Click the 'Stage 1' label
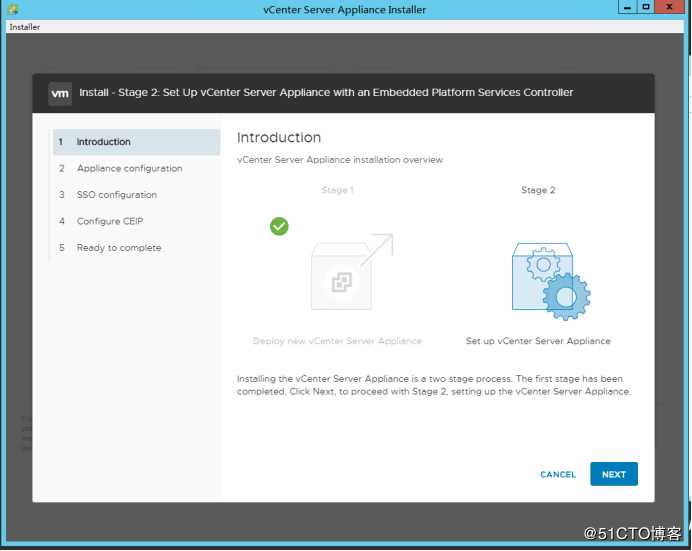The image size is (692, 551). [338, 190]
